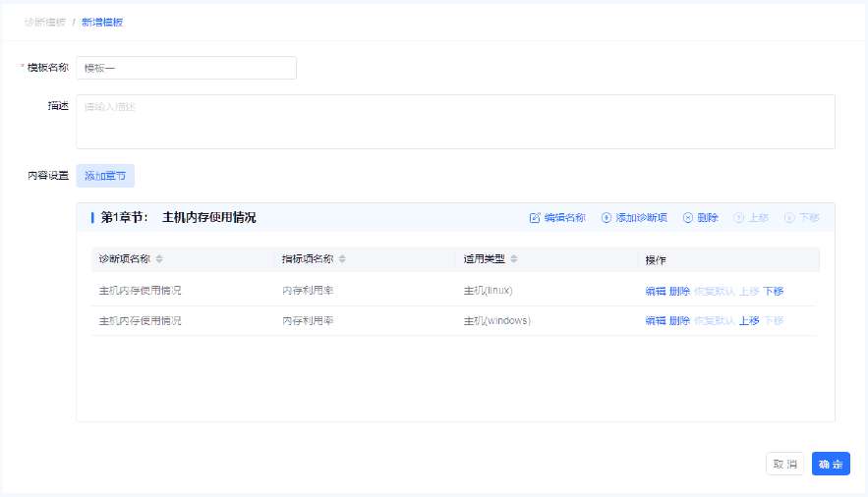868x497 pixels.
Task: Click the chapter 下移 arrow icon
Action: 789,218
